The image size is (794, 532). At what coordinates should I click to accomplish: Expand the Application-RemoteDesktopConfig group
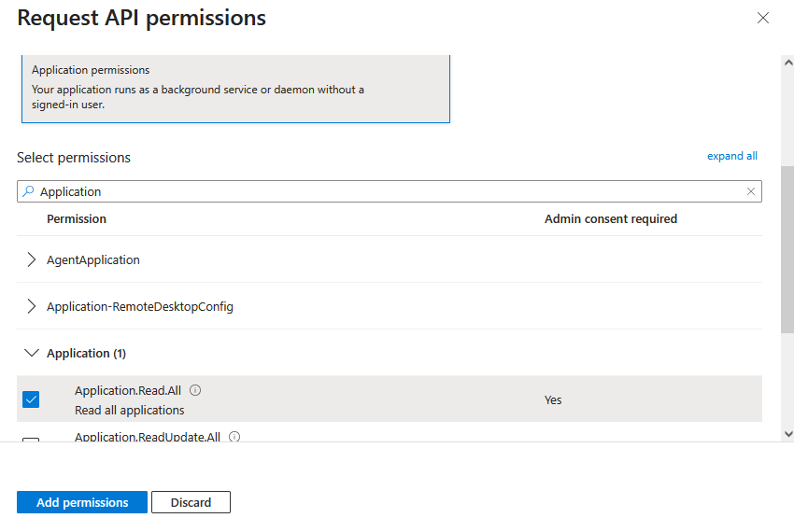(x=32, y=306)
